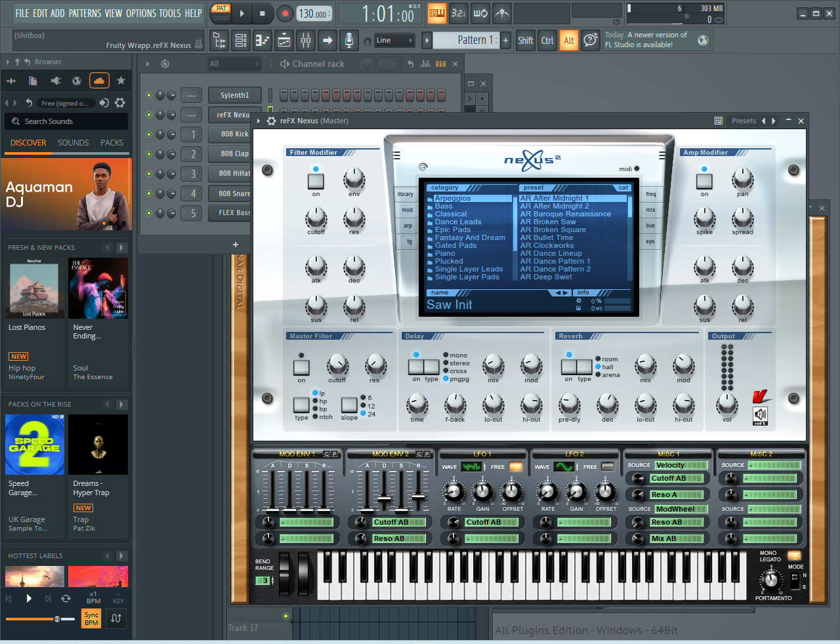Click the Sync BPM button
The height and width of the screenshot is (644, 840).
(x=91, y=618)
